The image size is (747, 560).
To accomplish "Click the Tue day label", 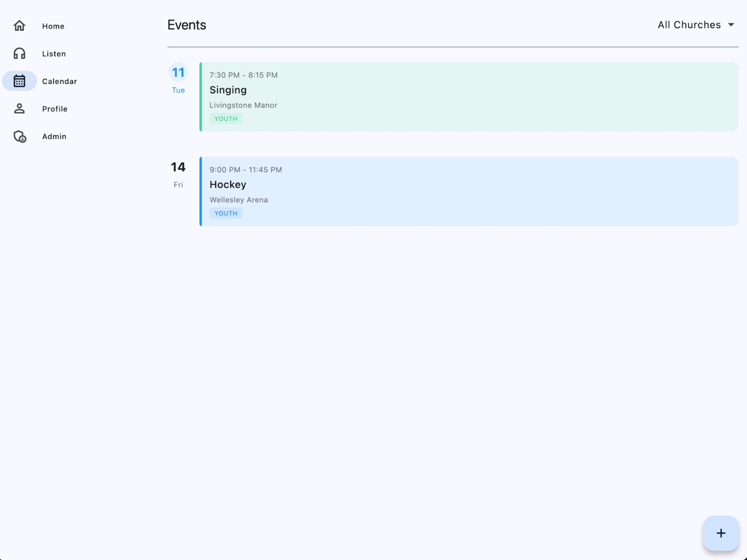I will pos(178,90).
